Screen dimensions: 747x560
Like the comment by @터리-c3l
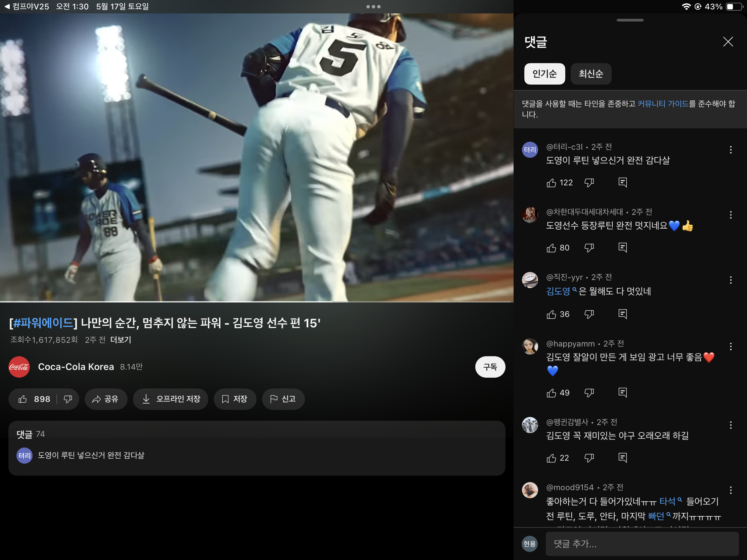[x=551, y=183]
